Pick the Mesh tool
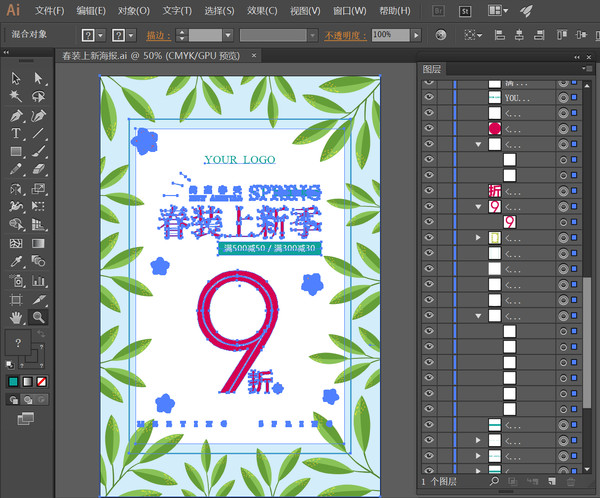This screenshot has width=600, height=498. point(16,243)
